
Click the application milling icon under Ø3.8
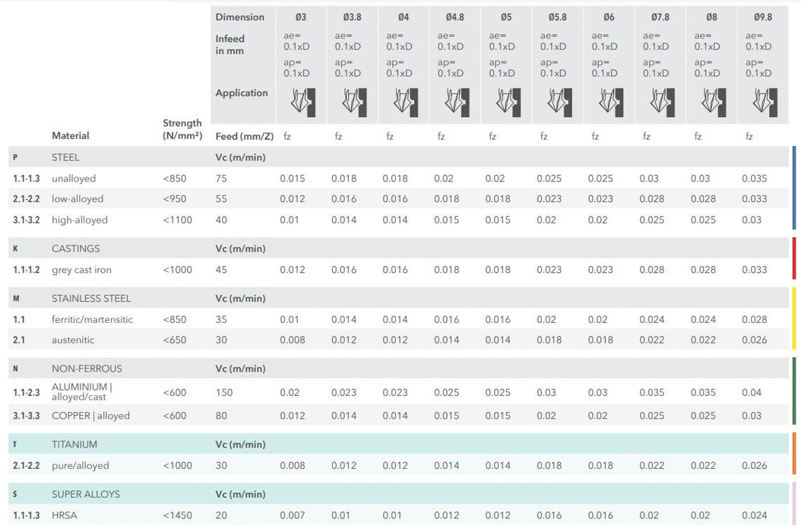pos(354,102)
